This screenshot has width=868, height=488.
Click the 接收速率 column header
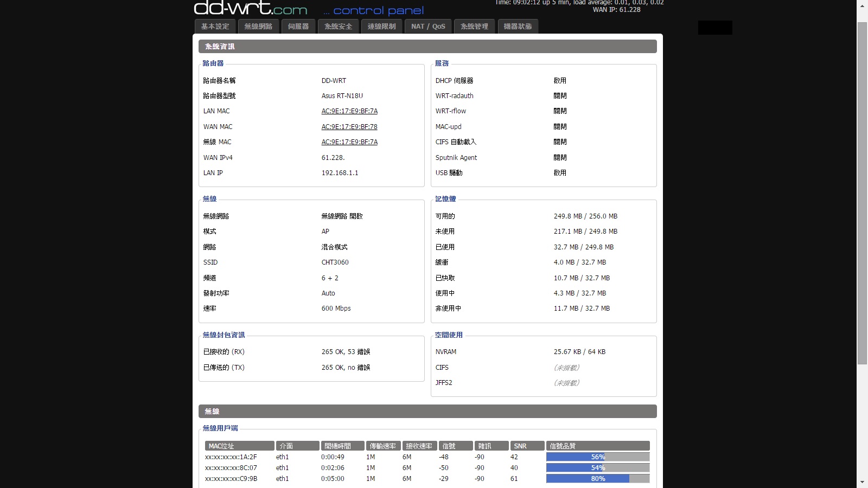tap(419, 446)
